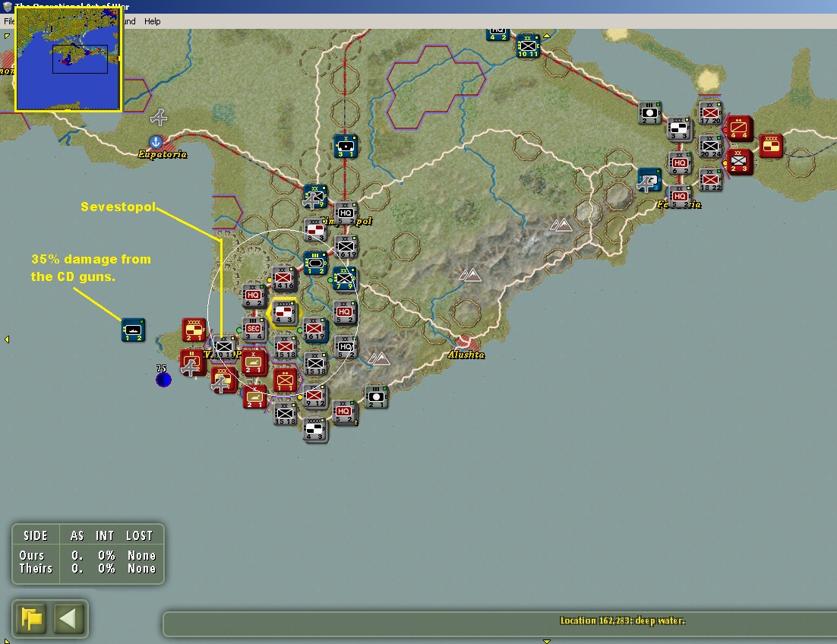Select the Soviet XXX unit with plane overlay
The image size is (837, 644).
tap(223, 380)
